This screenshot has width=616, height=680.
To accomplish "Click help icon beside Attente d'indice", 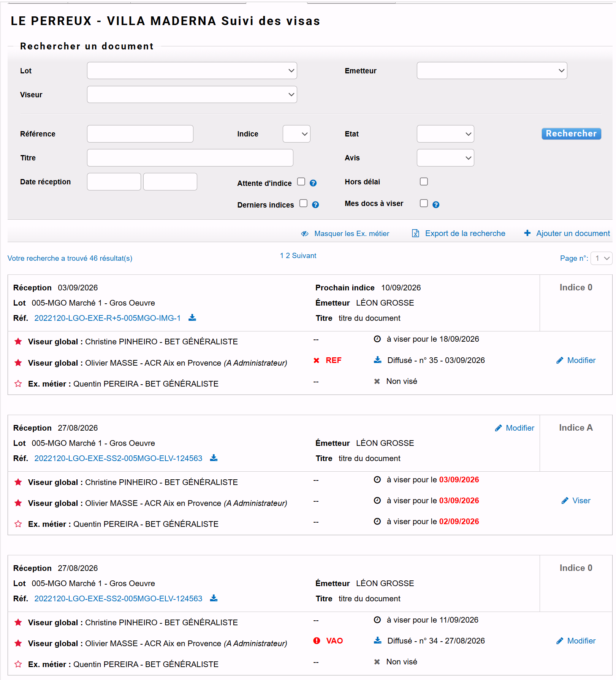I will (x=313, y=183).
